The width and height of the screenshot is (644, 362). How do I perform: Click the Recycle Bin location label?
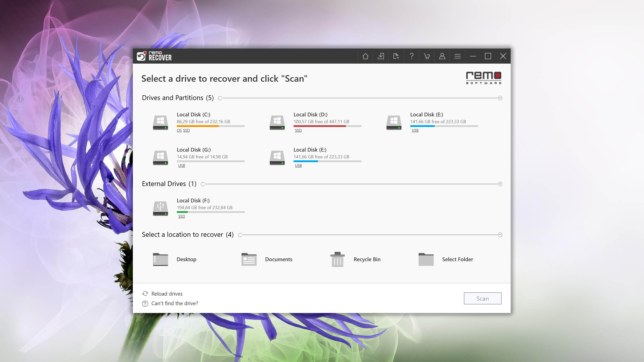(x=367, y=259)
